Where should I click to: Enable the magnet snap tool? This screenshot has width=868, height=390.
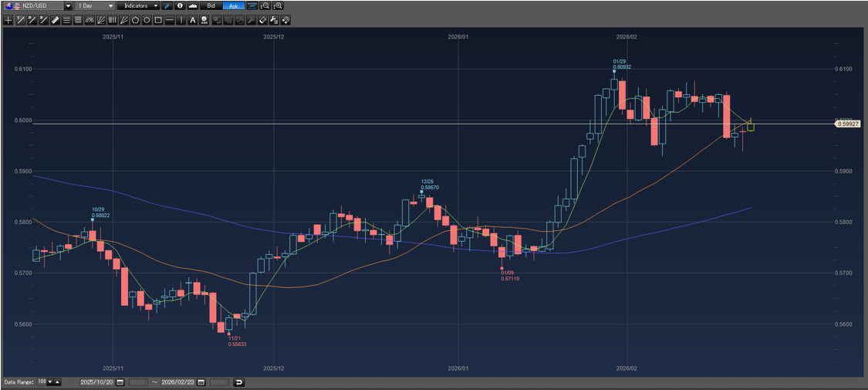point(285,20)
